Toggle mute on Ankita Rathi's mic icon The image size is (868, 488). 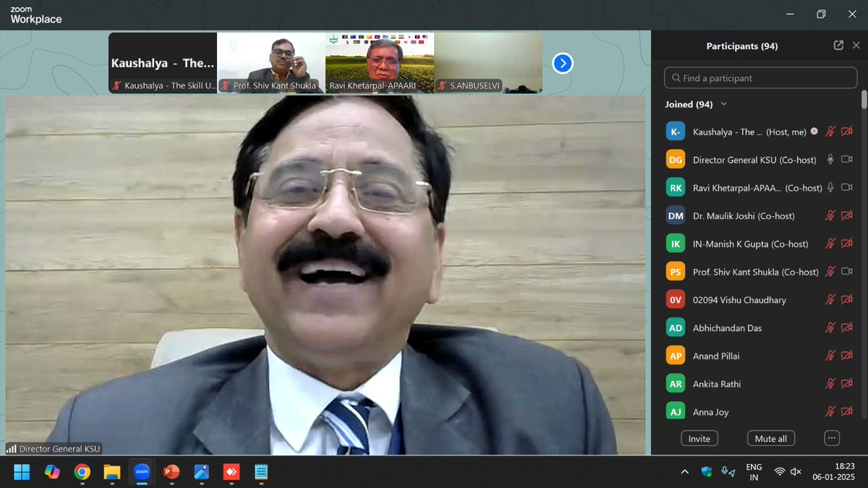pyautogui.click(x=830, y=383)
